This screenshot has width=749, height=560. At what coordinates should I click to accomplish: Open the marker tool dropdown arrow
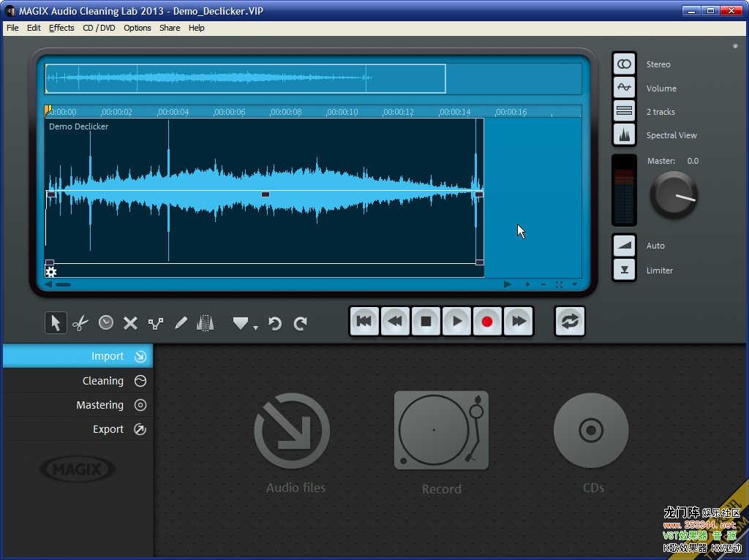click(x=255, y=328)
